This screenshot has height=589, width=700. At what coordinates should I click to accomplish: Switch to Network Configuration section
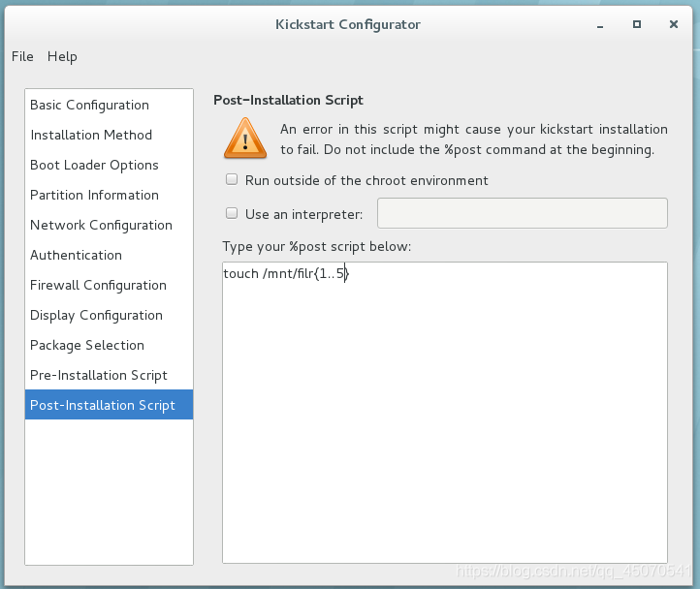109,225
